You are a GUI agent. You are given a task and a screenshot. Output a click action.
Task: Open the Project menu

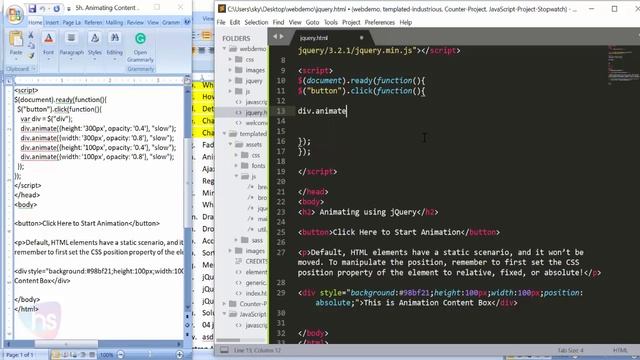pyautogui.click(x=351, y=22)
